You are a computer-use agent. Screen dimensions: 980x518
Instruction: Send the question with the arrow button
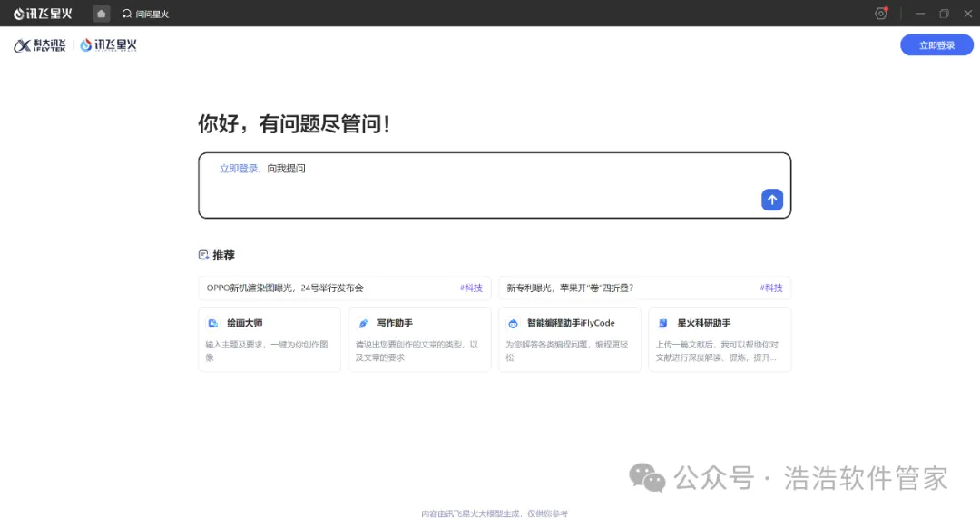pyautogui.click(x=772, y=200)
